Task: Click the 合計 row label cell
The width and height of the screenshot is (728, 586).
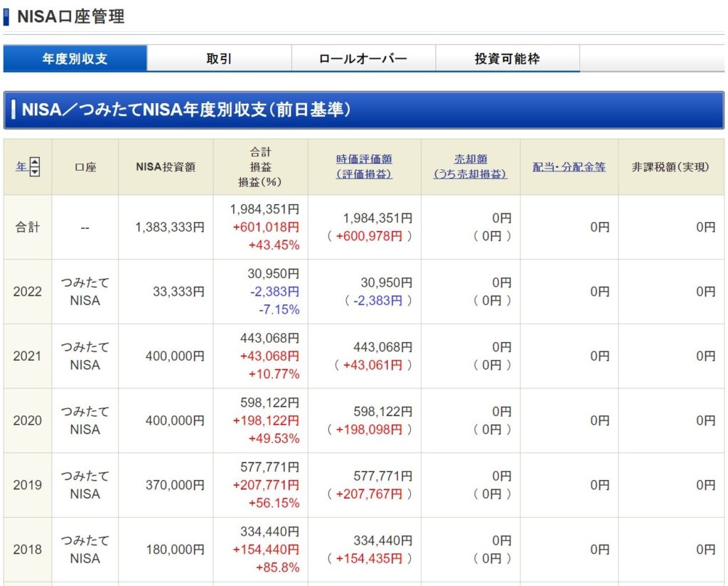Action: pos(27,228)
